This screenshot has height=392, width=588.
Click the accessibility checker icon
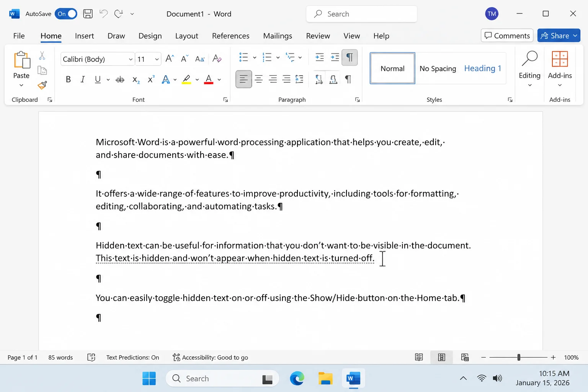[176, 357]
